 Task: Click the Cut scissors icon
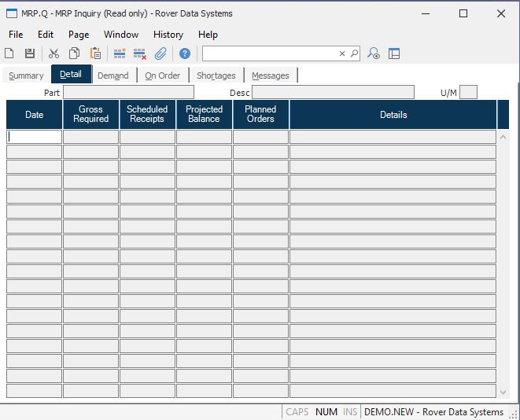(53, 53)
